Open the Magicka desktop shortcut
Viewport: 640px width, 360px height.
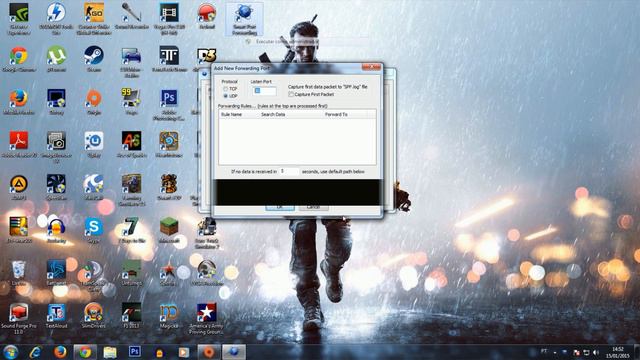tap(169, 316)
